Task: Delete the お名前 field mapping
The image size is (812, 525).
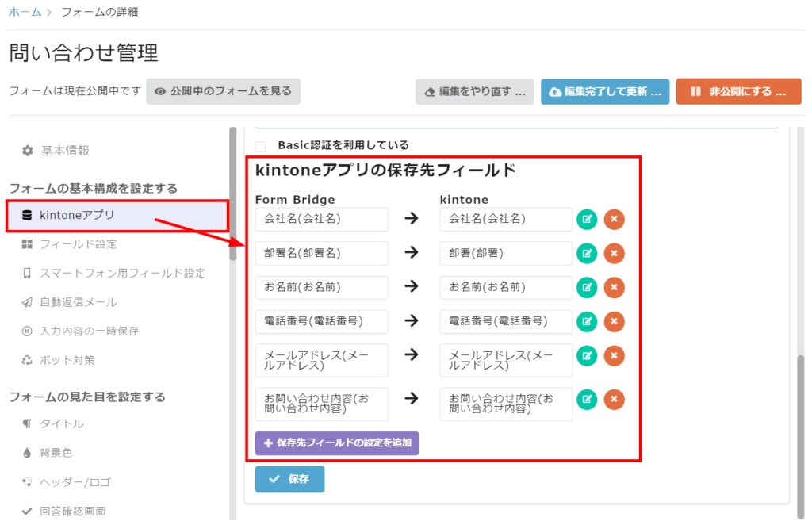Action: coord(615,287)
